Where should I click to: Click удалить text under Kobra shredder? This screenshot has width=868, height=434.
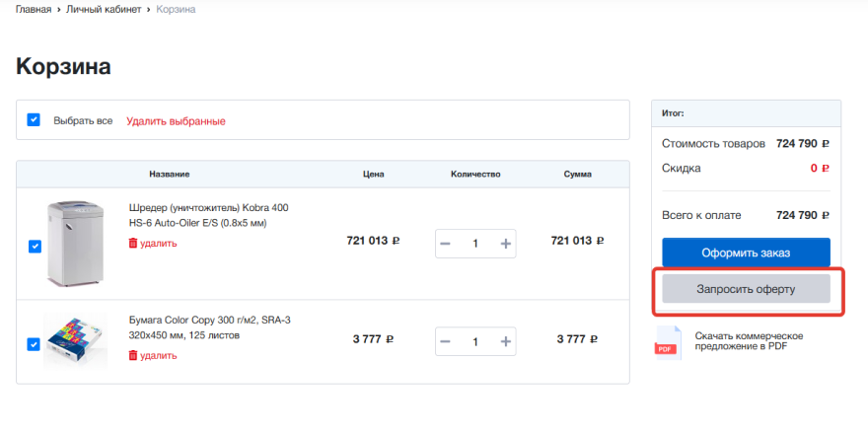pyautogui.click(x=159, y=243)
